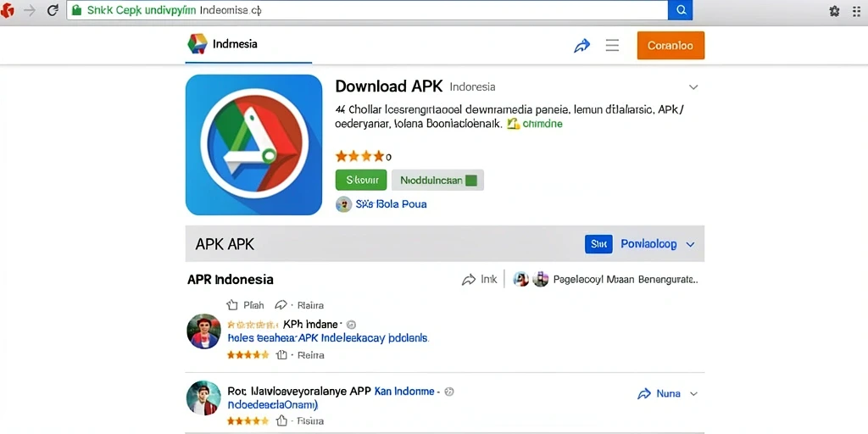
Task: Select the Indrnesia tab
Action: (249, 44)
